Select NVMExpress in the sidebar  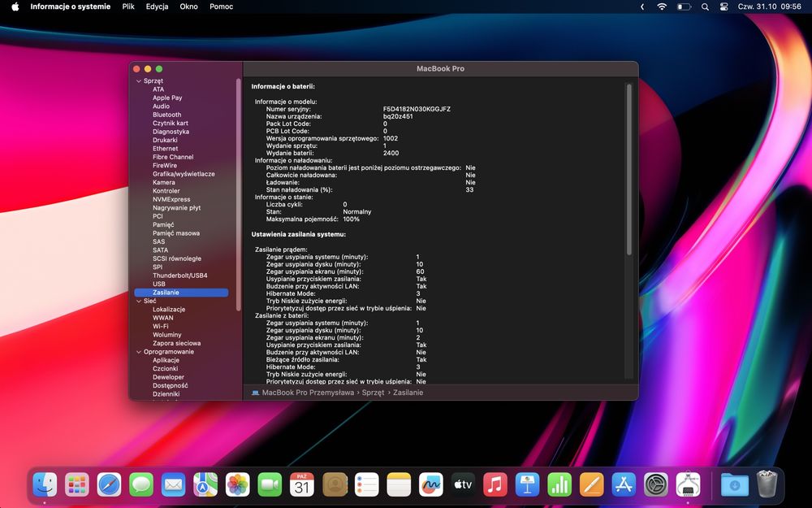(171, 199)
